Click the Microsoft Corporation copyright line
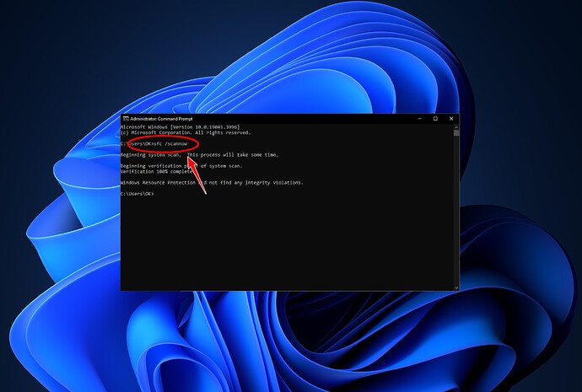The height and width of the screenshot is (392, 582). pyautogui.click(x=185, y=132)
